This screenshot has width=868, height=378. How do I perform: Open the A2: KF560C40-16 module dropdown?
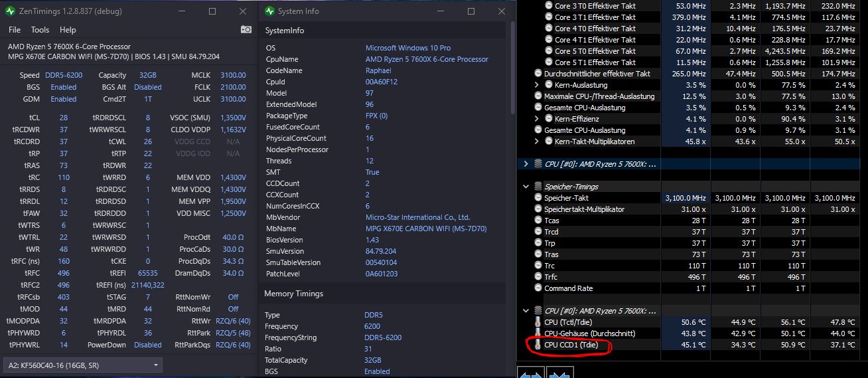tap(82, 365)
